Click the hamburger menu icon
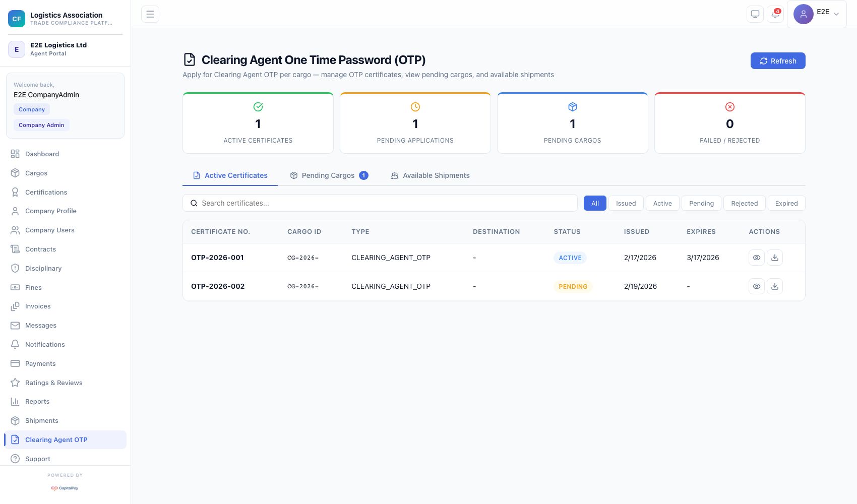The width and height of the screenshot is (857, 504). click(x=150, y=14)
